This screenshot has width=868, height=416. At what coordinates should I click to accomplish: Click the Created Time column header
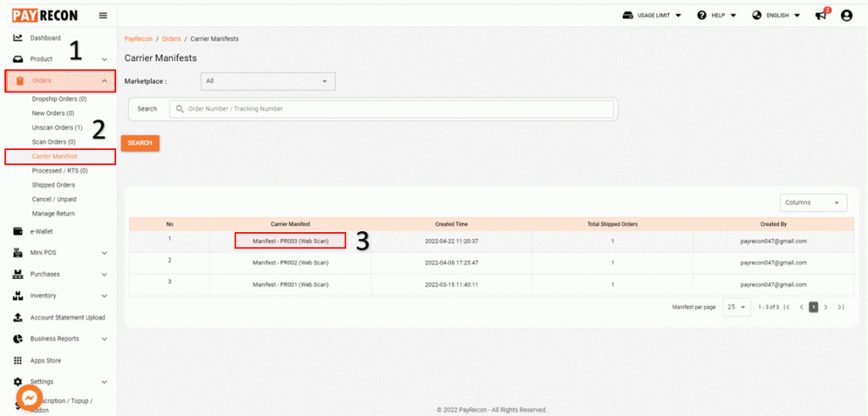[x=451, y=224]
